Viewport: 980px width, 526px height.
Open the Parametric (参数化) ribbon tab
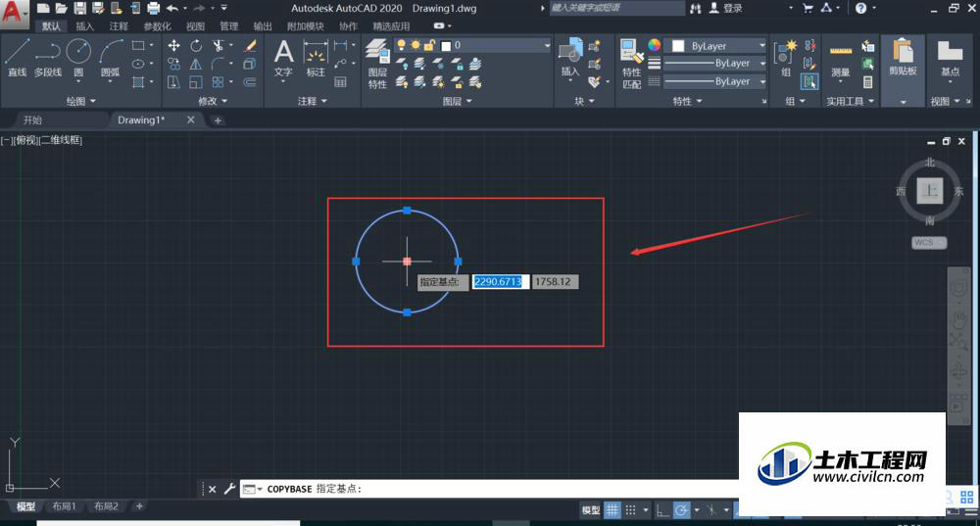[157, 26]
